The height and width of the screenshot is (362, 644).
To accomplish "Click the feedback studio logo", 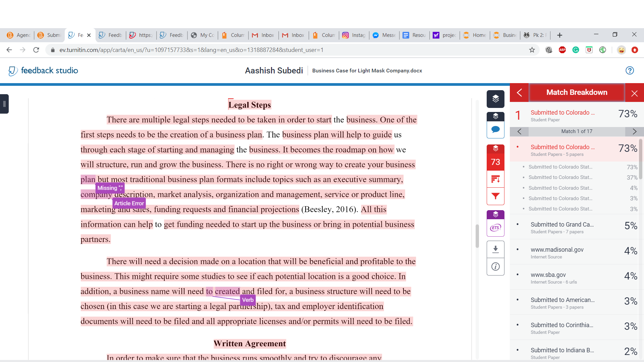I will pos(43,70).
